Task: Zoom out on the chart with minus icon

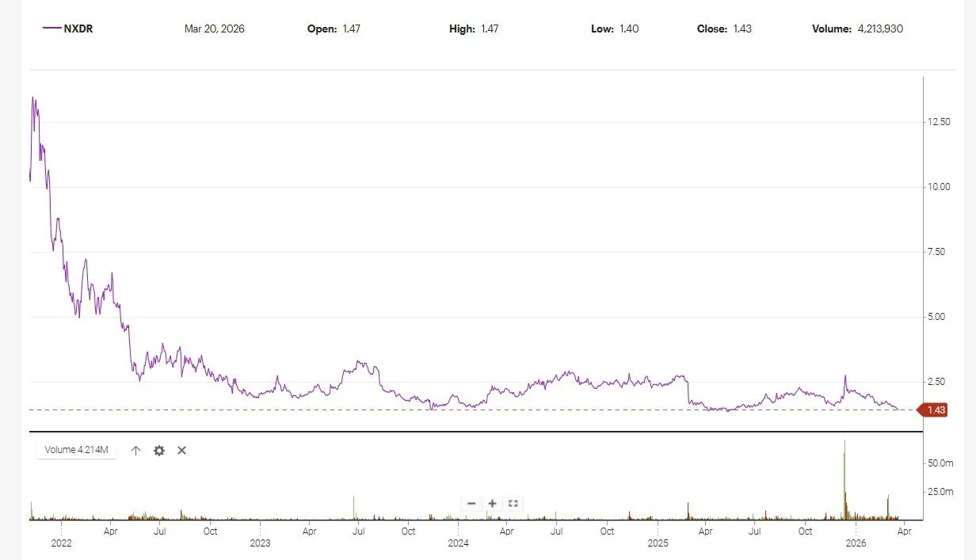Action: 471,503
